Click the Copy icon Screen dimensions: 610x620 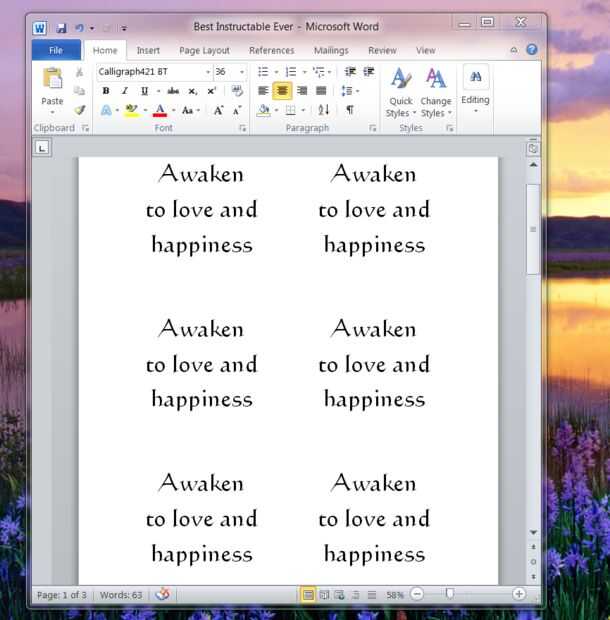tap(79, 91)
